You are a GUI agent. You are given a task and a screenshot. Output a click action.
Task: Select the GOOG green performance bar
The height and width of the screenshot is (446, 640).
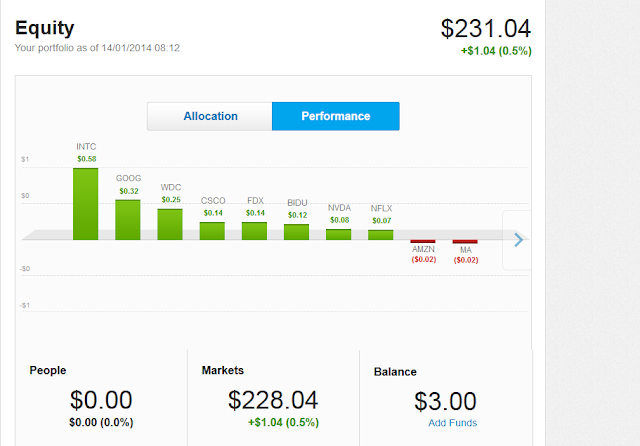point(128,220)
